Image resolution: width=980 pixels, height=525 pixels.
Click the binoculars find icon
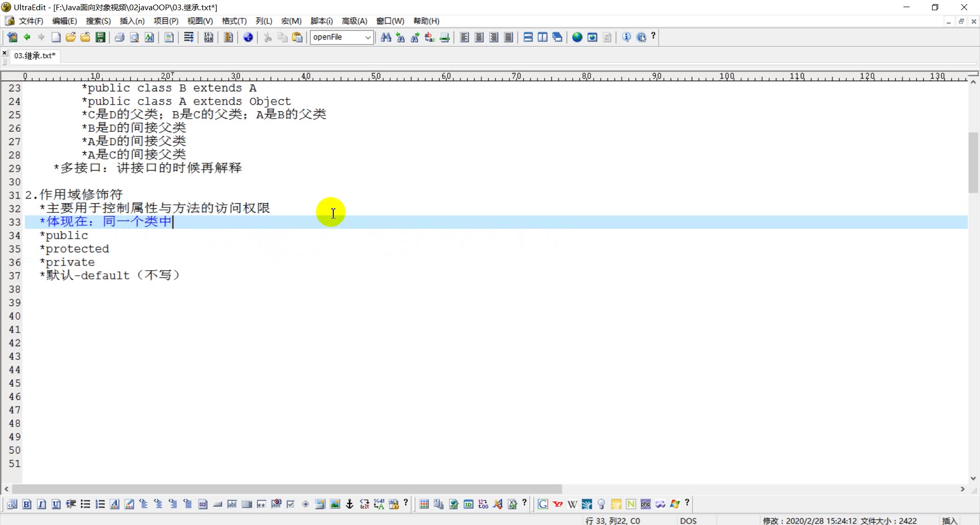point(386,37)
